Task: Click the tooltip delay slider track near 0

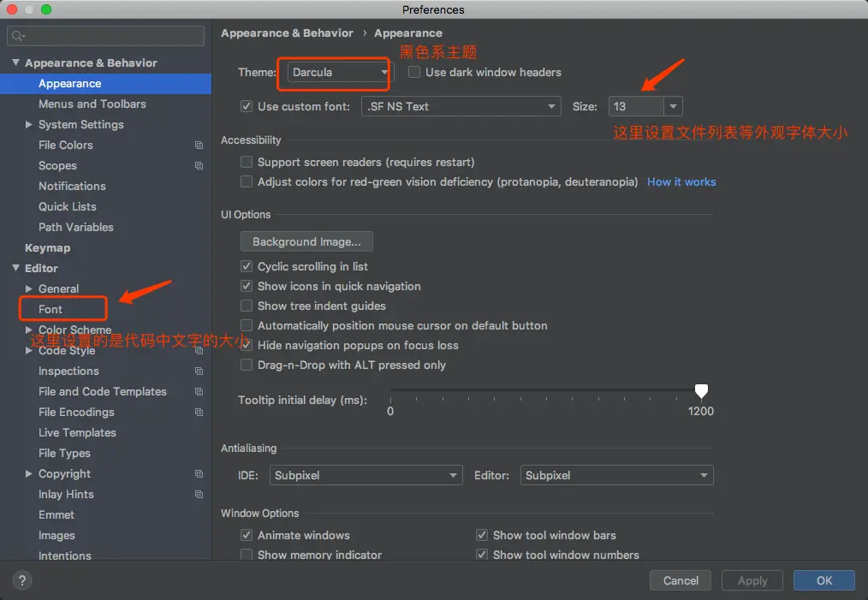Action: pyautogui.click(x=392, y=389)
